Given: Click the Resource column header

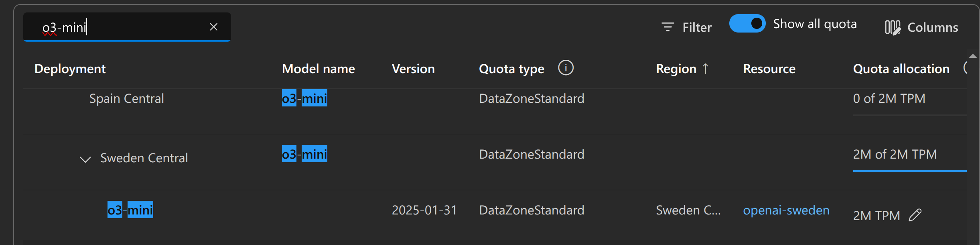Looking at the screenshot, I should [x=769, y=69].
